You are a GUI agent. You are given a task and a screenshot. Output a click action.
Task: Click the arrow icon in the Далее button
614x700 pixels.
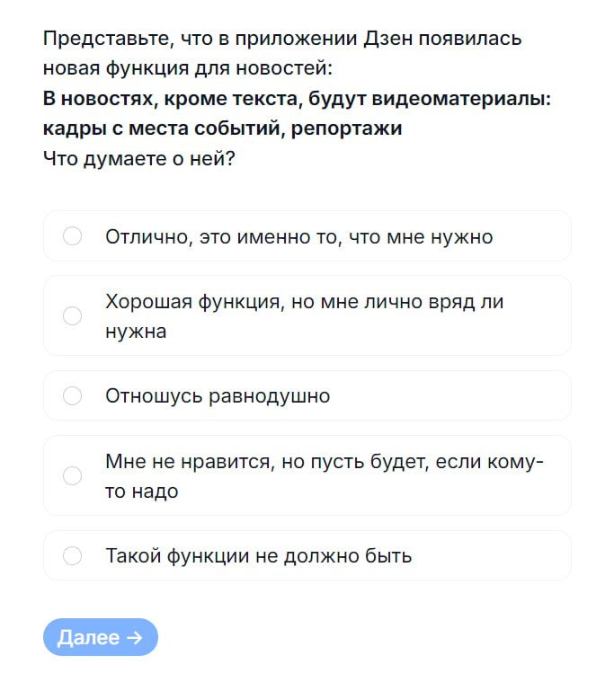pos(134,638)
